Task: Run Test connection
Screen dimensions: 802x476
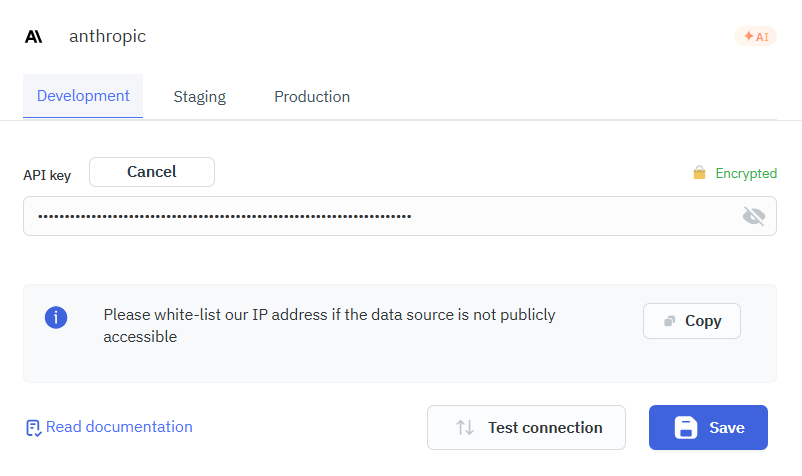Action: coord(526,427)
